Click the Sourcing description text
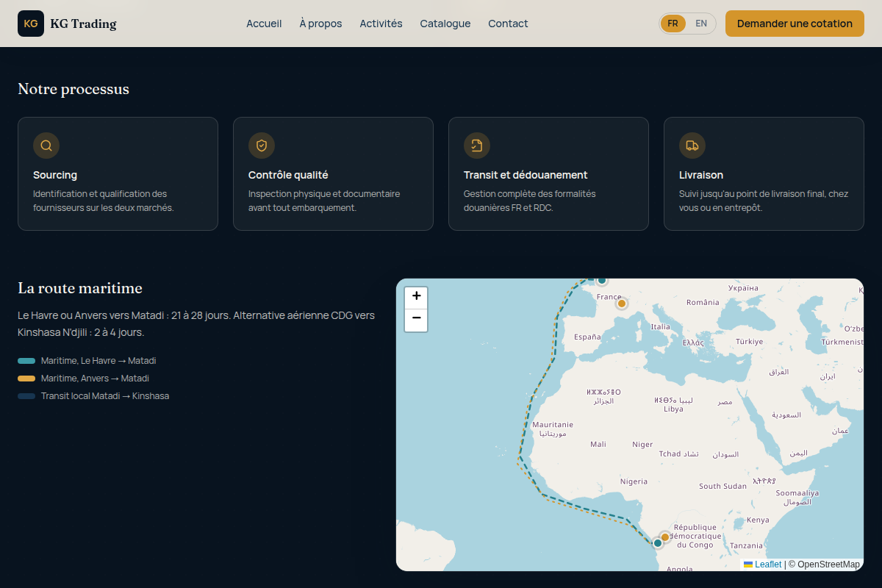Screen dimensions: 882x588 click(x=104, y=201)
